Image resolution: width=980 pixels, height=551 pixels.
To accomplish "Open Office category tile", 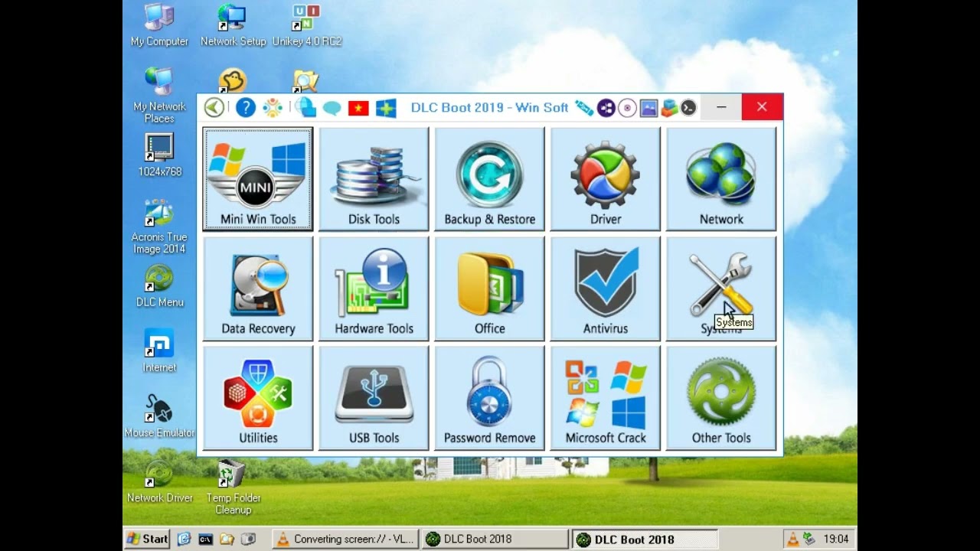I will 489,289.
